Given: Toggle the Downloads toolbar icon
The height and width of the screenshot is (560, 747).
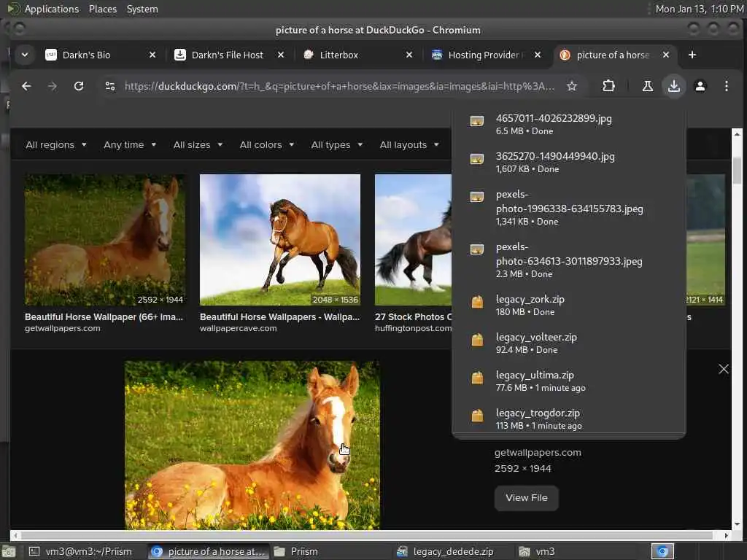Looking at the screenshot, I should [x=673, y=86].
